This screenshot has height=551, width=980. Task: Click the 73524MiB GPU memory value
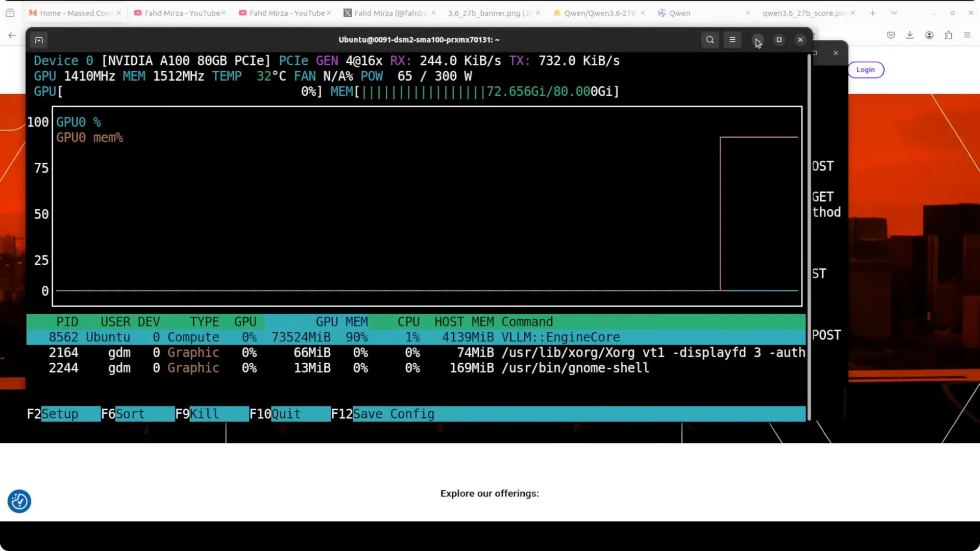(301, 337)
